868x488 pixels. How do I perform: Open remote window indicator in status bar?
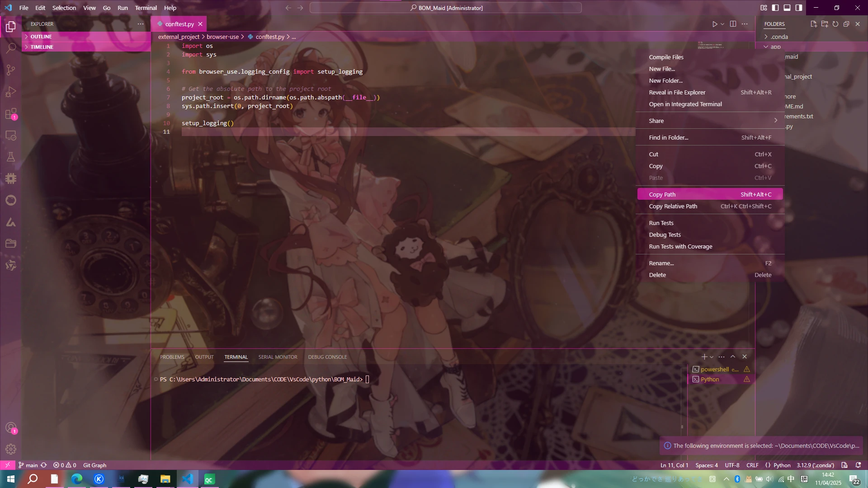(x=8, y=465)
